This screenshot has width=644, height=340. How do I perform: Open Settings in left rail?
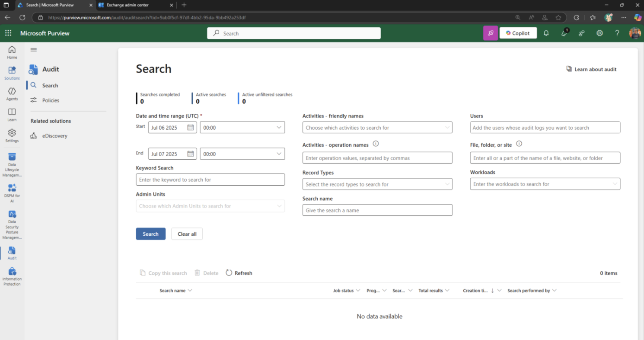pos(12,135)
